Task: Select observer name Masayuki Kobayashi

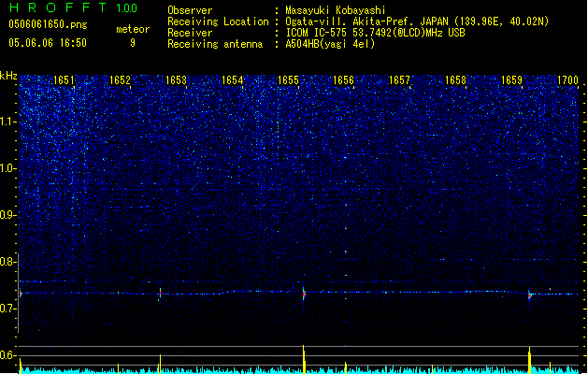Action: pos(336,10)
